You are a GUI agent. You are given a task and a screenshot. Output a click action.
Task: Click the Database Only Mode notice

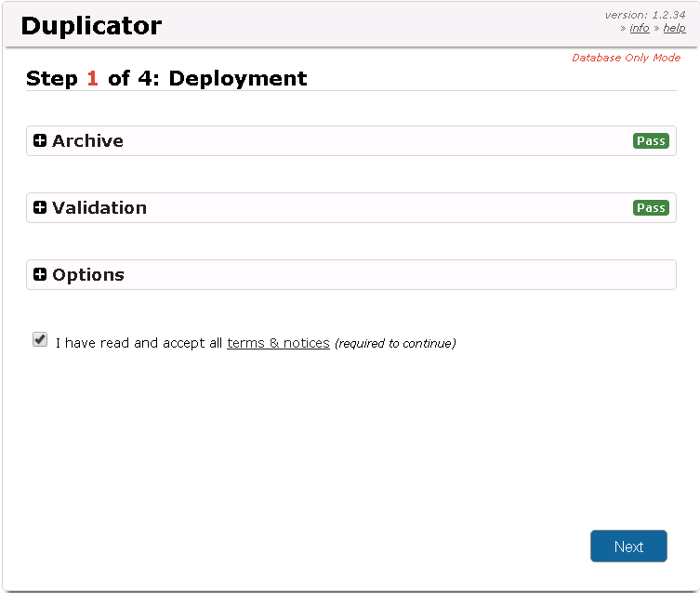[626, 58]
